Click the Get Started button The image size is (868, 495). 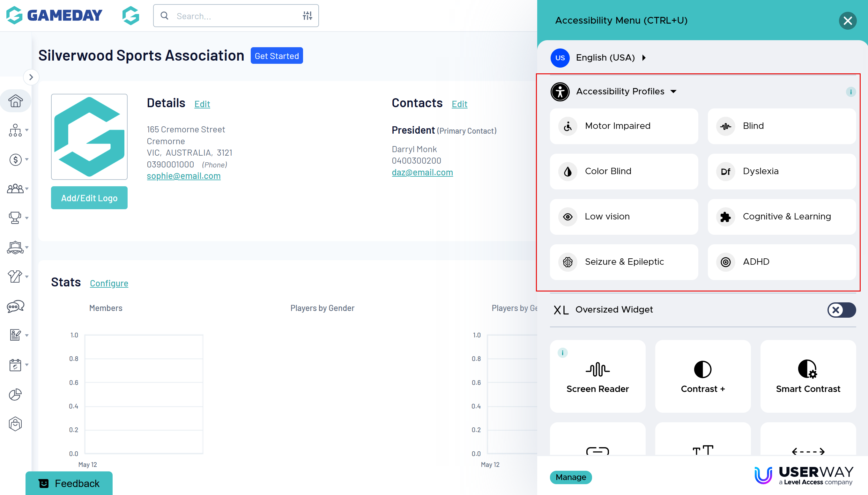pos(276,56)
